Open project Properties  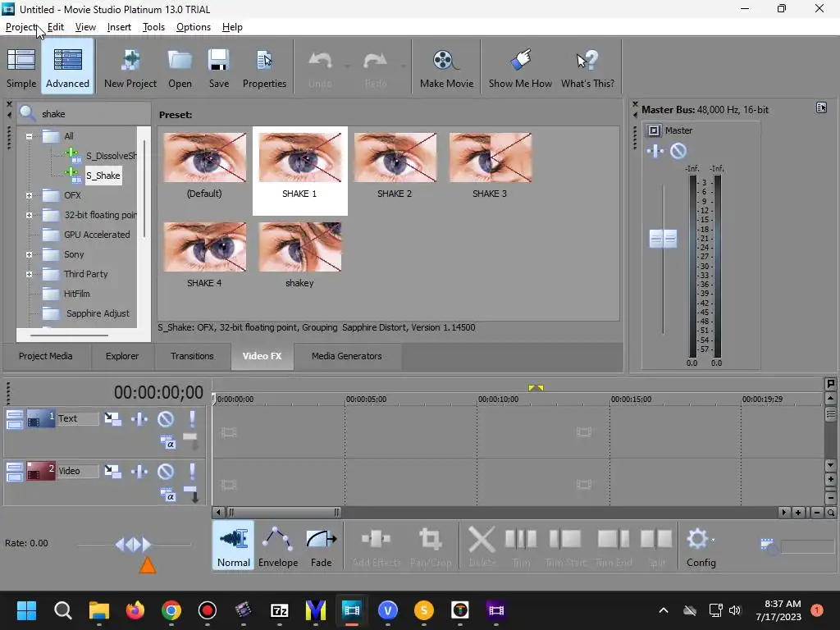click(x=265, y=67)
